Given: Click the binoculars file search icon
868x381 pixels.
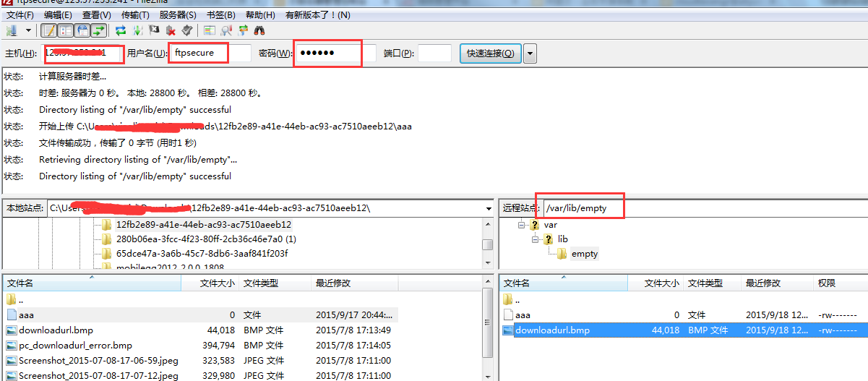Looking at the screenshot, I should click(x=259, y=30).
